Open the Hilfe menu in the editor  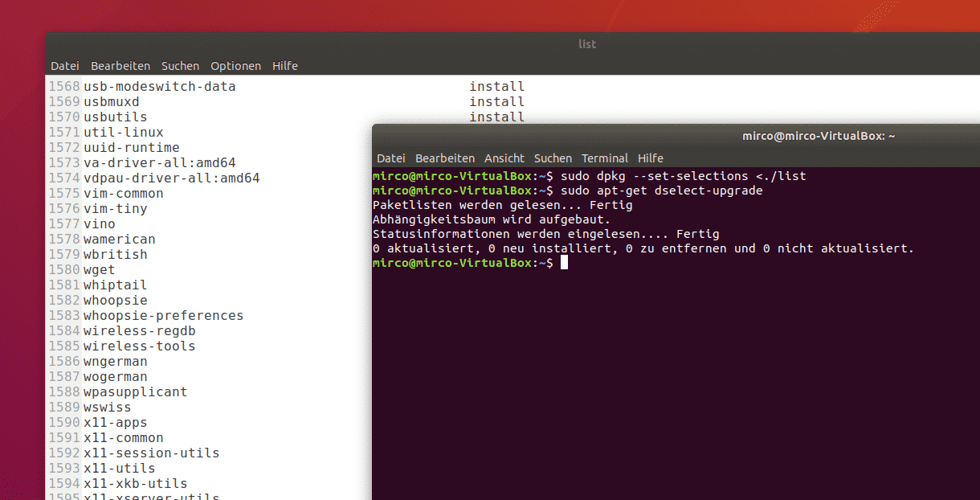tap(285, 66)
